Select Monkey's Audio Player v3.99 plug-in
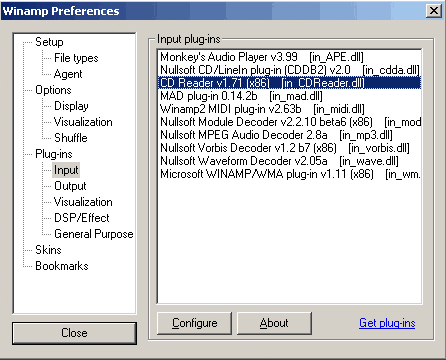Image resolution: width=446 pixels, height=360 pixels. coord(289,57)
